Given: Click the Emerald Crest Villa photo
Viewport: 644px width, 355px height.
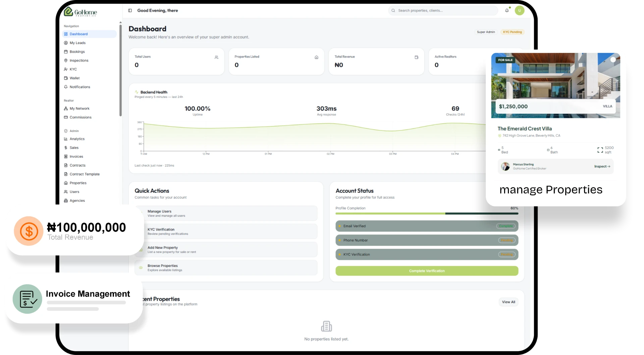Looking at the screenshot, I should click(x=555, y=85).
